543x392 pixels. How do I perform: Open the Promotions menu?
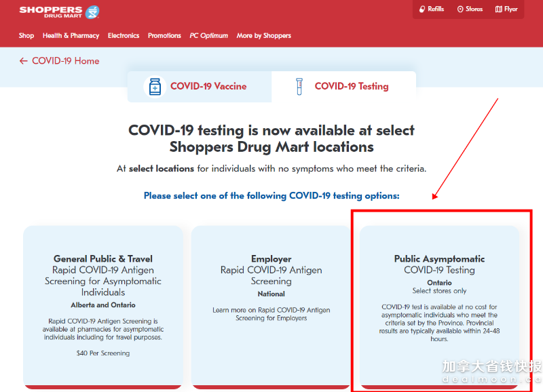164,36
